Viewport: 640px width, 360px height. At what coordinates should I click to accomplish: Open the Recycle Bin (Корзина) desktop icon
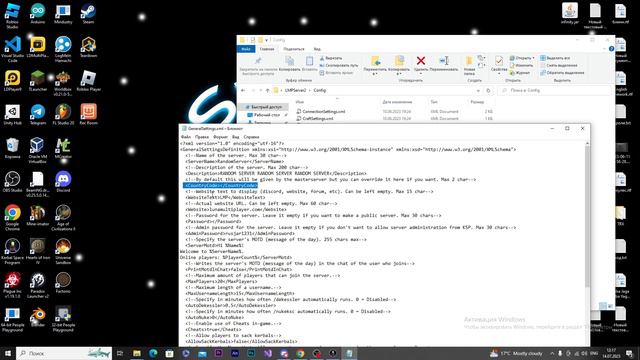coord(12,148)
